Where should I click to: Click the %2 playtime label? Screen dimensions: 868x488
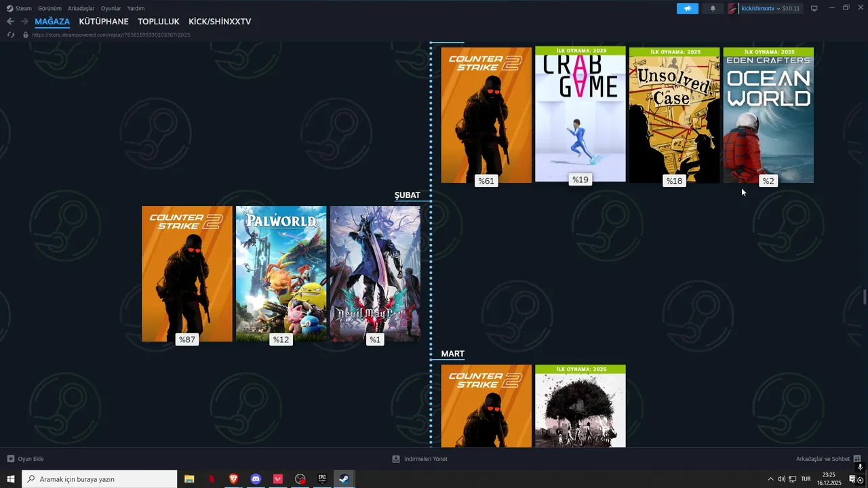[768, 181]
